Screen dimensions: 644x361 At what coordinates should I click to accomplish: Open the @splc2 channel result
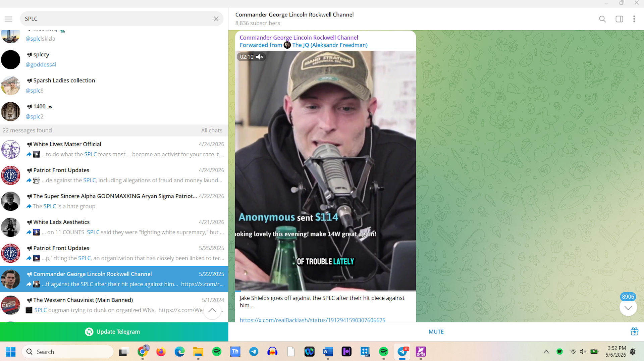point(114,111)
